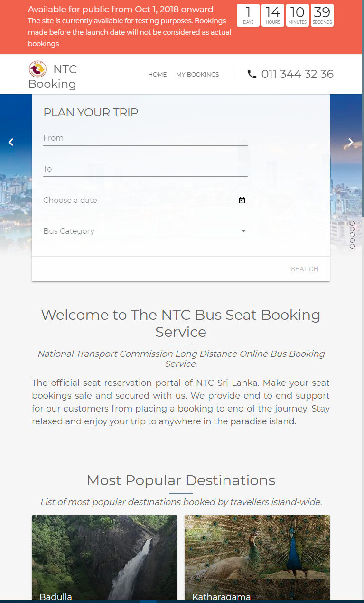This screenshot has height=603, width=364.
Task: Open the calendar via the date picker icon
Action: tap(242, 200)
